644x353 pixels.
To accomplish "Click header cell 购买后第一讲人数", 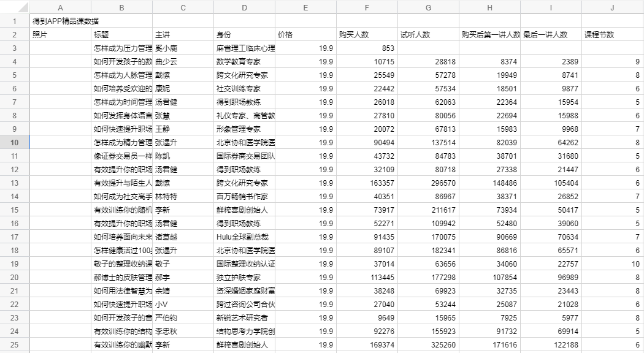I will pyautogui.click(x=489, y=34).
